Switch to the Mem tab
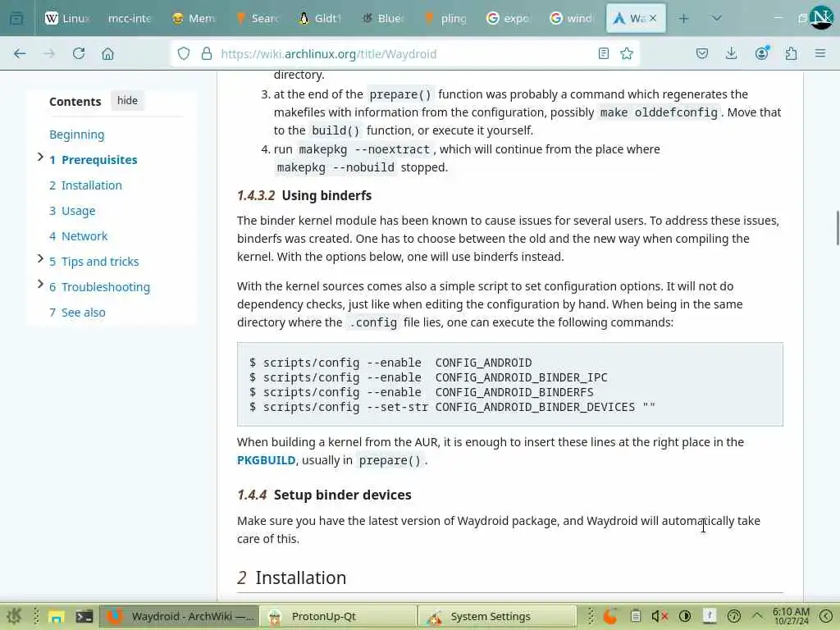Image resolution: width=840 pixels, height=630 pixels. [x=193, y=19]
